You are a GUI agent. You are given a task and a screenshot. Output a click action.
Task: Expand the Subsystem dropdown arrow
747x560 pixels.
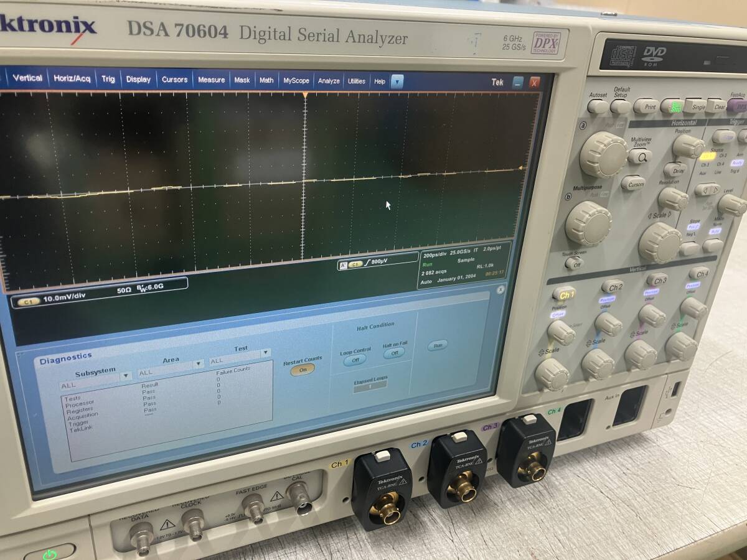coord(126,376)
